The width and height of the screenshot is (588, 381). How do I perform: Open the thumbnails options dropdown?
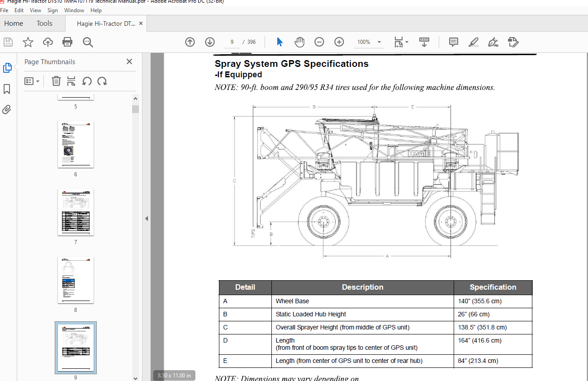[x=32, y=81]
